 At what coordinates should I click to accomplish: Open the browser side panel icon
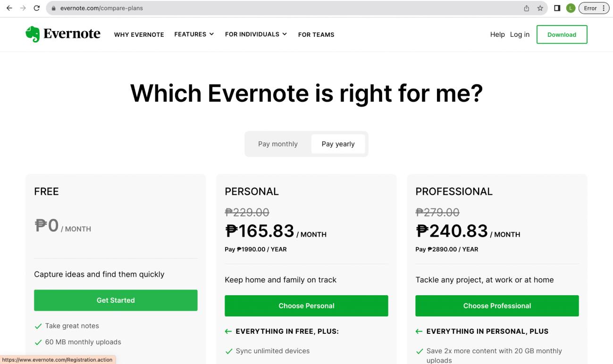(x=557, y=8)
